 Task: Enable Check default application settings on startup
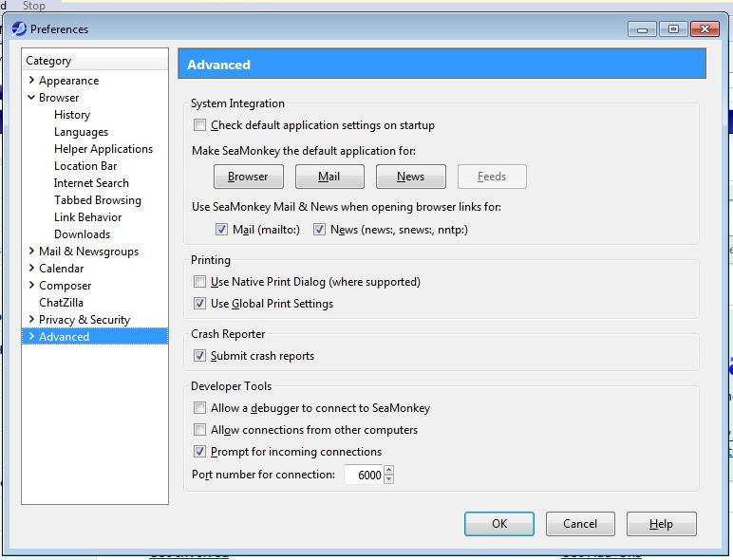click(x=199, y=124)
